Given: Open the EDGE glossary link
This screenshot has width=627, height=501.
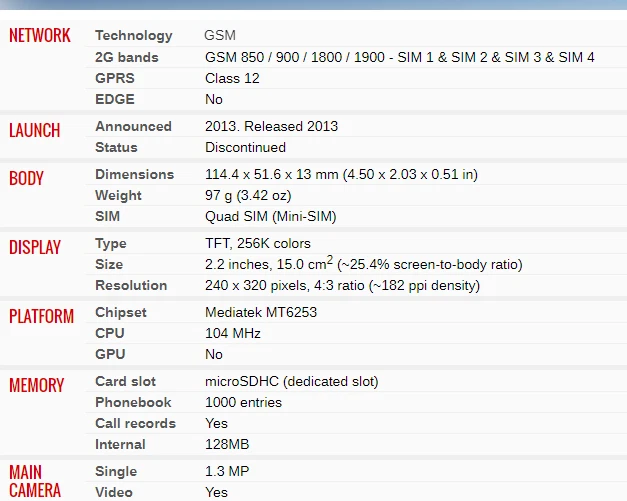Looking at the screenshot, I should (114, 99).
